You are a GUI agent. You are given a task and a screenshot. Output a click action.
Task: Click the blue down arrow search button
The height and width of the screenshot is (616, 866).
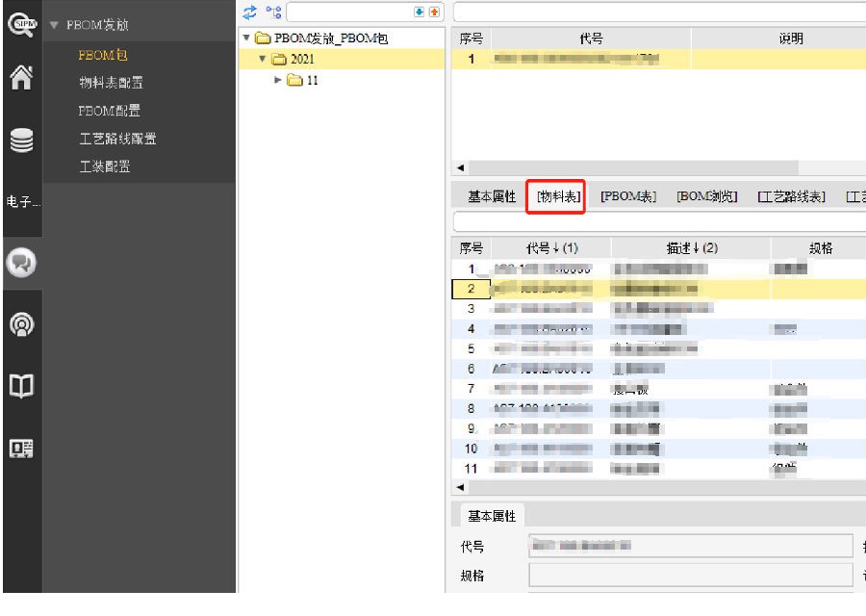tap(419, 12)
